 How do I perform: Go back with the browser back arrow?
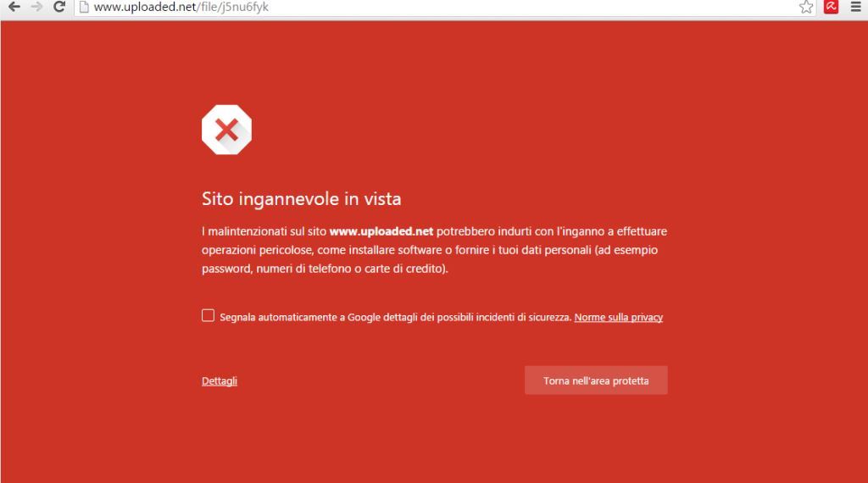pyautogui.click(x=14, y=7)
